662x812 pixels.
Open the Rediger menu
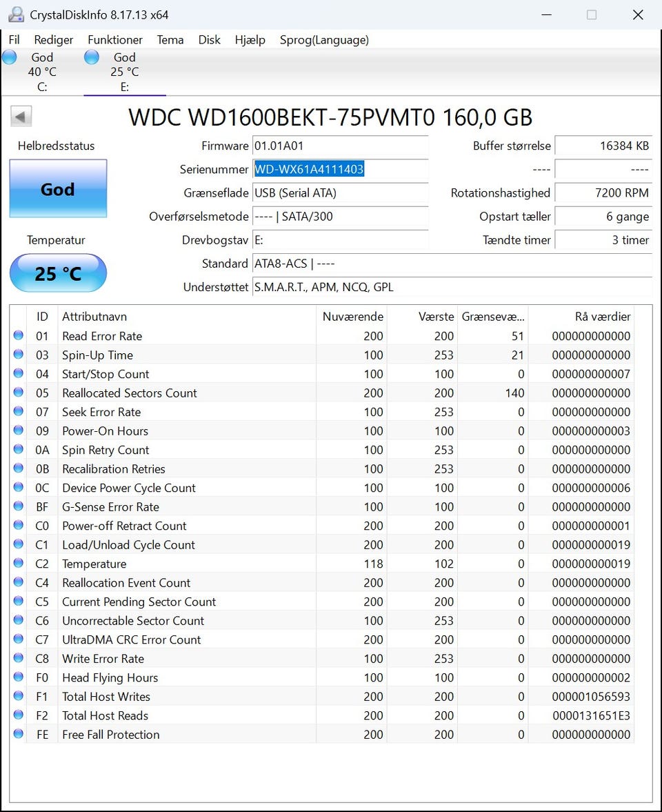[53, 40]
